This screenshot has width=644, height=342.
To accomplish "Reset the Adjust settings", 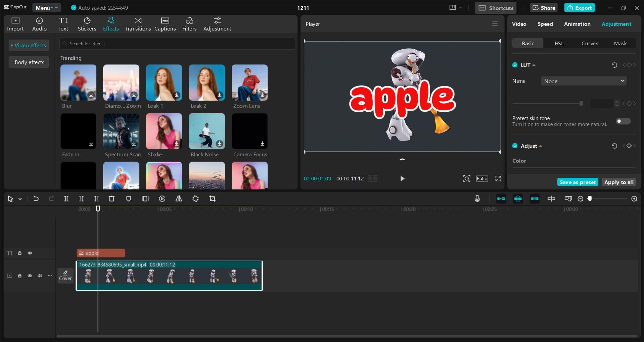I will click(x=614, y=146).
